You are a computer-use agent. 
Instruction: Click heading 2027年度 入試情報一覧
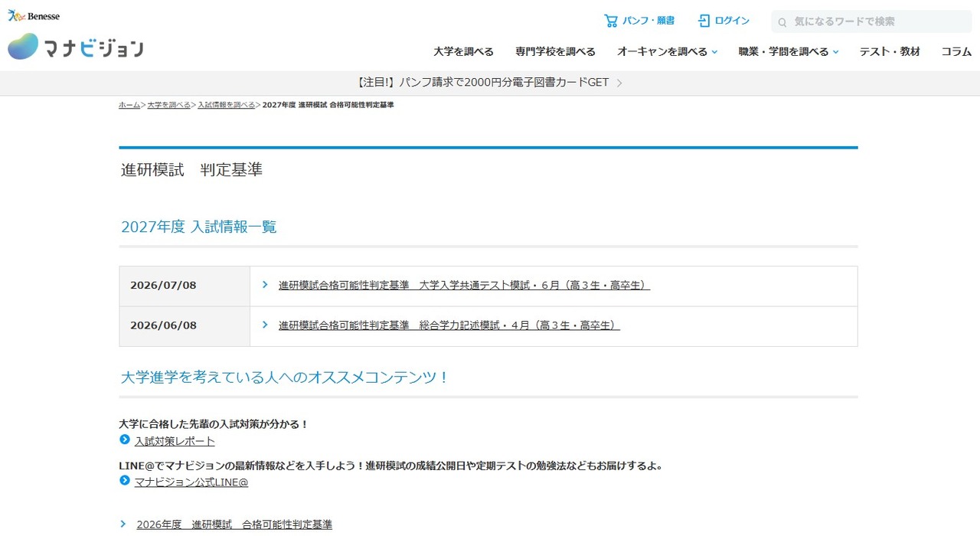click(x=198, y=227)
